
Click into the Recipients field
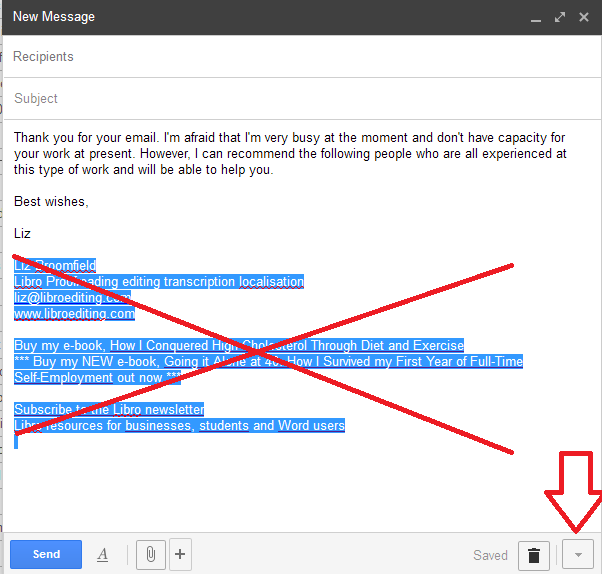(300, 57)
